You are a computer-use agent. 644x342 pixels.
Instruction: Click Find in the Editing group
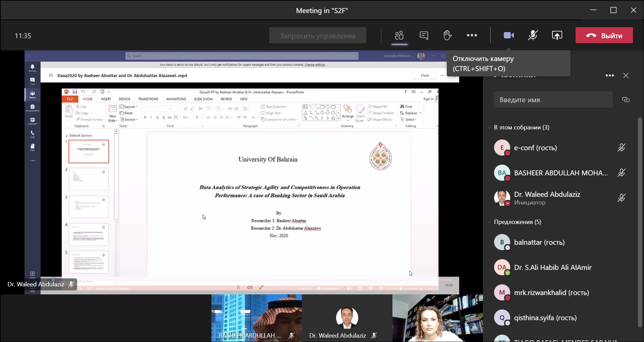[406, 107]
